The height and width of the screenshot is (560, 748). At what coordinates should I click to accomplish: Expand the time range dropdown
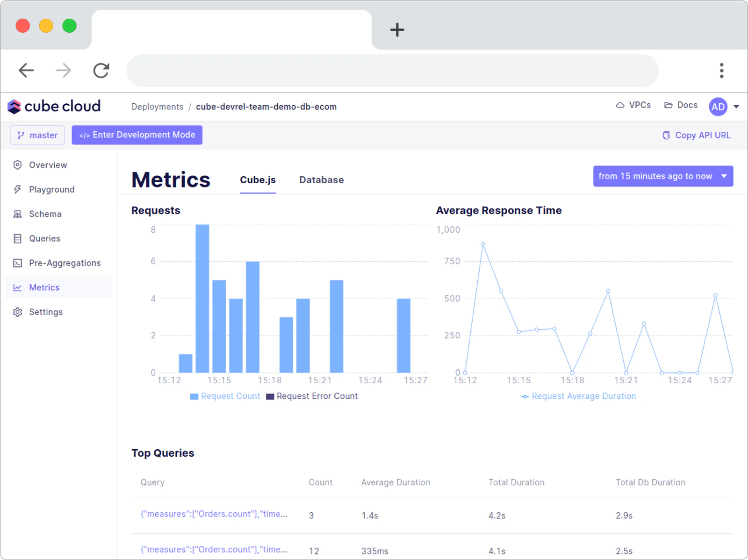click(x=663, y=176)
